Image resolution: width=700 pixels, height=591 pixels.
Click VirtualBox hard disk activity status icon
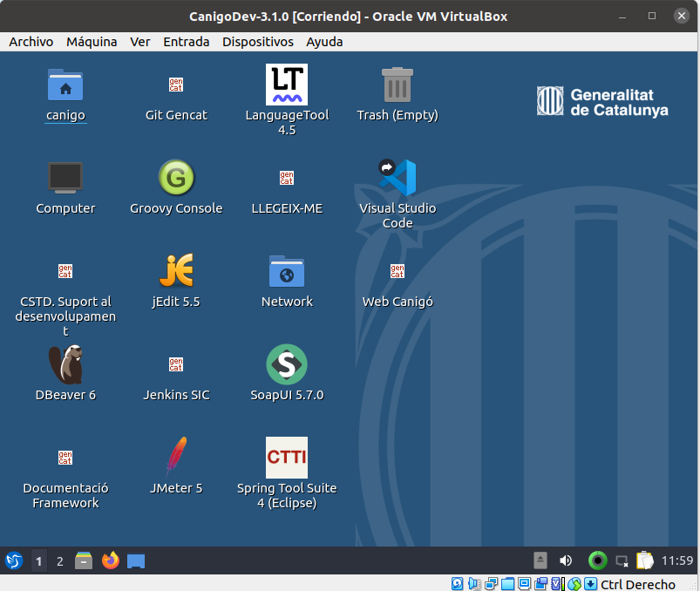point(457,583)
